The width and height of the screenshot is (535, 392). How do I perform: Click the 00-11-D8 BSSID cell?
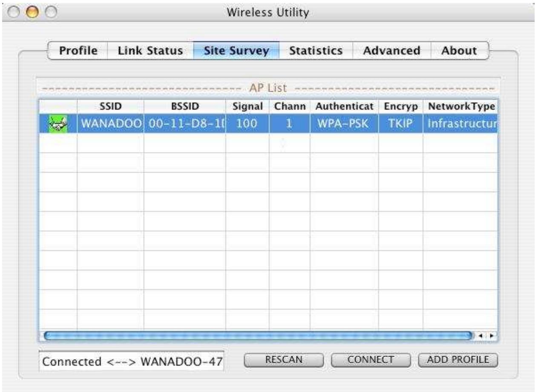coord(184,124)
